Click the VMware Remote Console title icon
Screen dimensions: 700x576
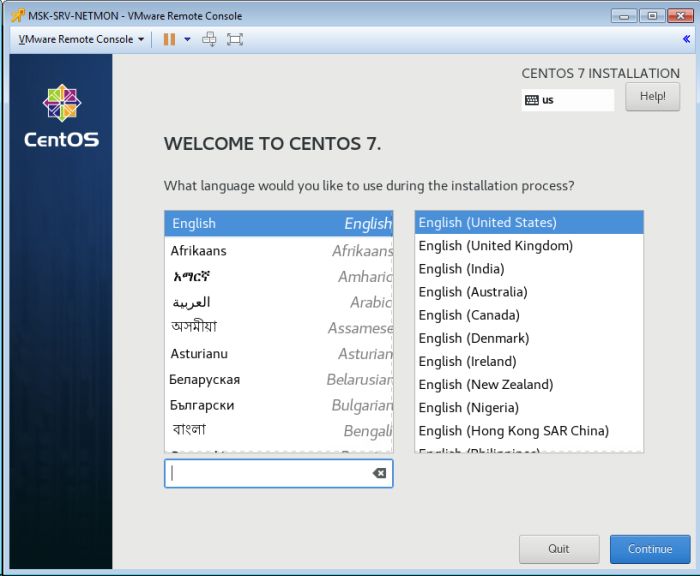18,16
